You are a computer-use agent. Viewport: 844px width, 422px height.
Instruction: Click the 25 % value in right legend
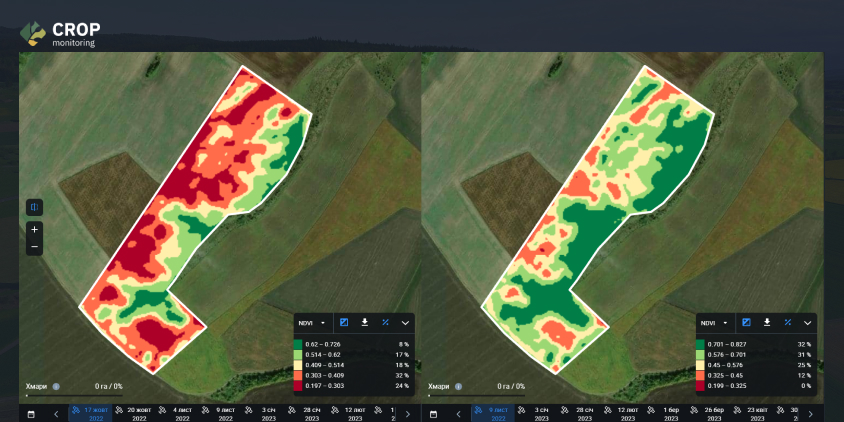pos(804,365)
